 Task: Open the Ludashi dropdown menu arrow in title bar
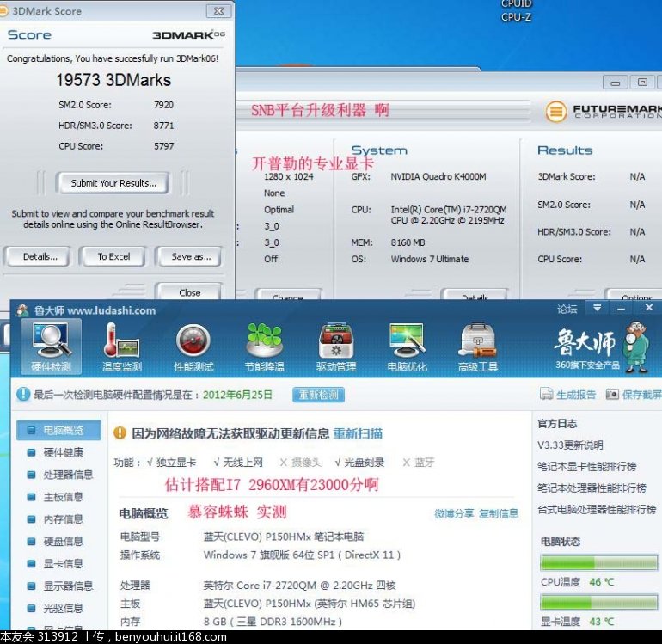coord(597,309)
